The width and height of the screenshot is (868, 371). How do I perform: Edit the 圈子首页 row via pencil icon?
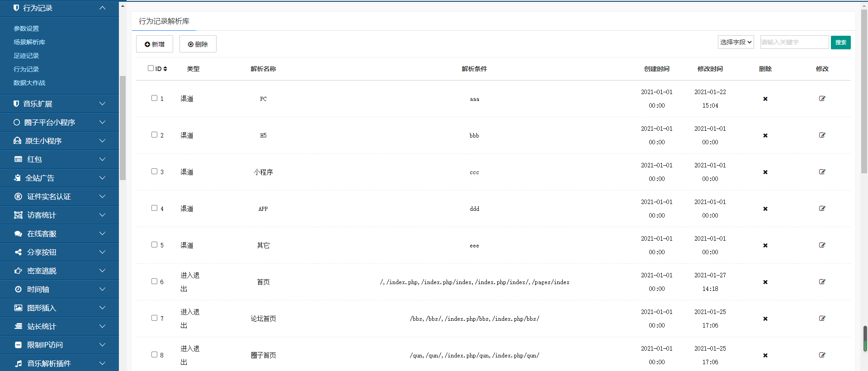[x=822, y=355]
